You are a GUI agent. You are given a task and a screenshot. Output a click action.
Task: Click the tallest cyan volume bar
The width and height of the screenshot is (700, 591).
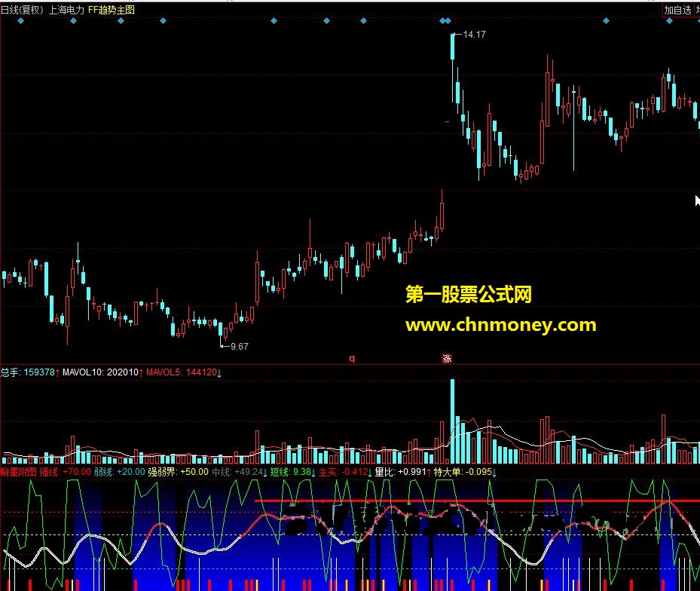click(452, 421)
